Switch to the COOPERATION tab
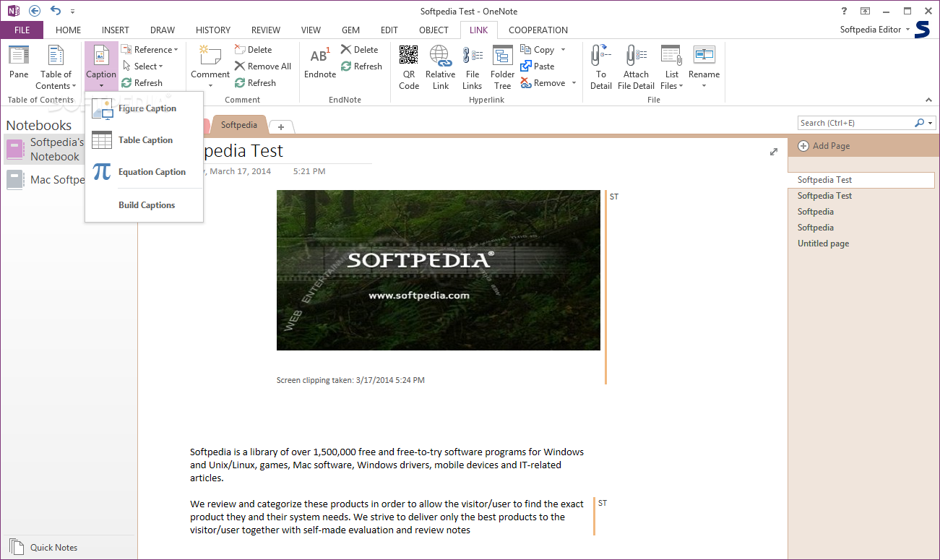940x560 pixels. pyautogui.click(x=538, y=30)
